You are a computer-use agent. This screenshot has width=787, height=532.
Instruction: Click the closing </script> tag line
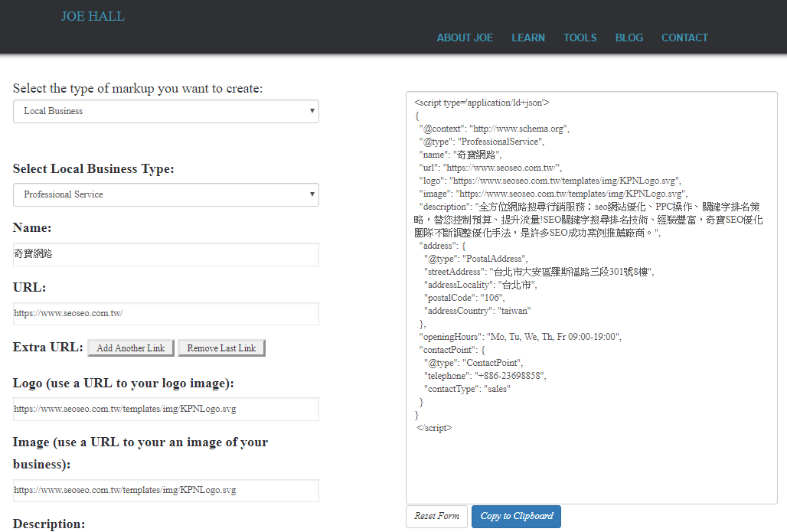pyautogui.click(x=434, y=428)
